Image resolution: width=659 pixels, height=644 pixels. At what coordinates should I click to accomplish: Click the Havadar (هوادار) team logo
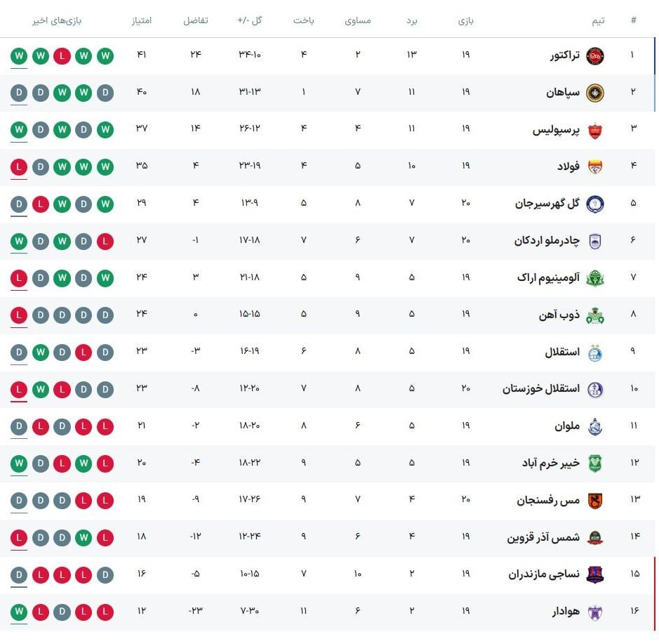[594, 611]
